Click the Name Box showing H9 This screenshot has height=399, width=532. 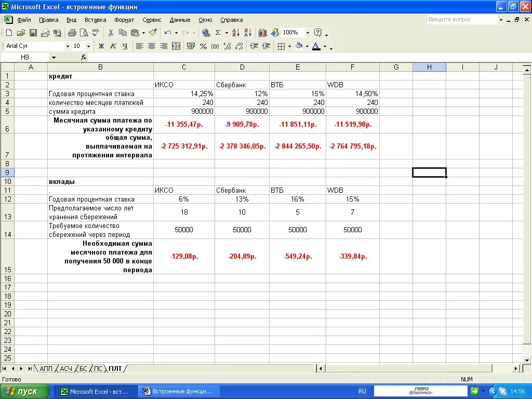coord(25,57)
